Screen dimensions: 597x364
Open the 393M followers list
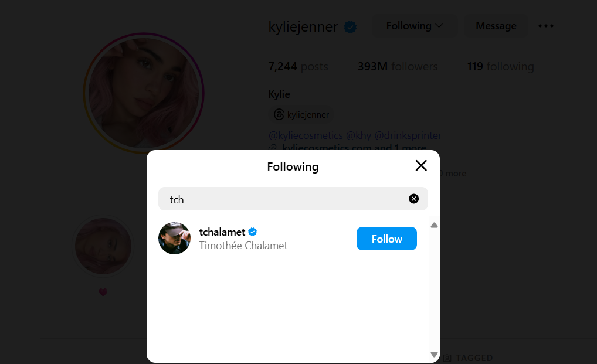(x=398, y=67)
